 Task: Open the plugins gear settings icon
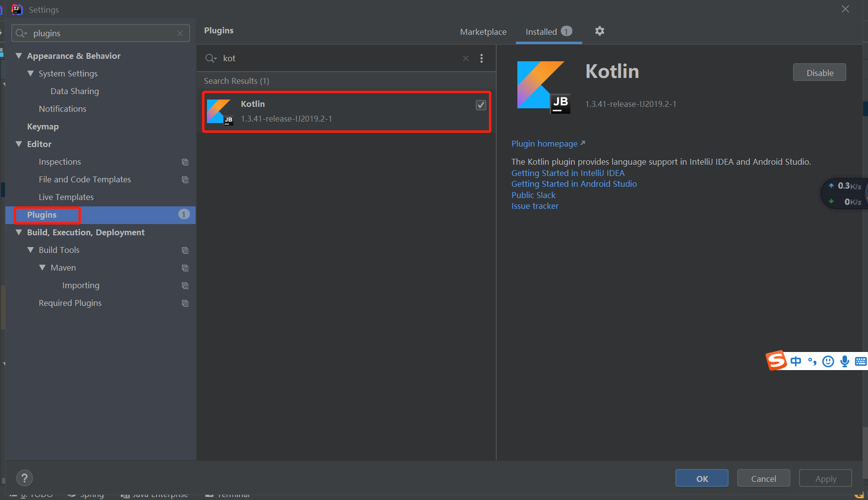pyautogui.click(x=599, y=31)
